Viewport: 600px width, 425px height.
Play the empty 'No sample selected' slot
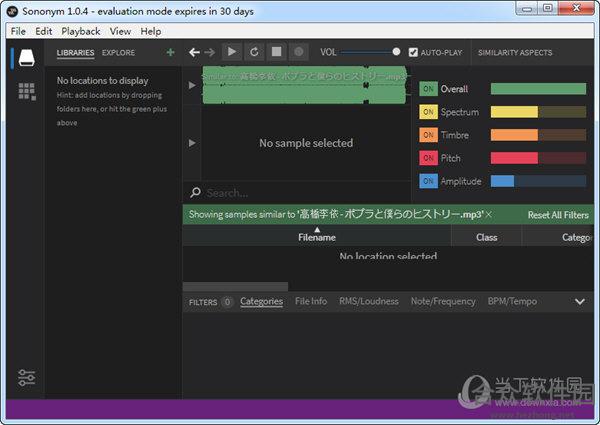[x=192, y=143]
